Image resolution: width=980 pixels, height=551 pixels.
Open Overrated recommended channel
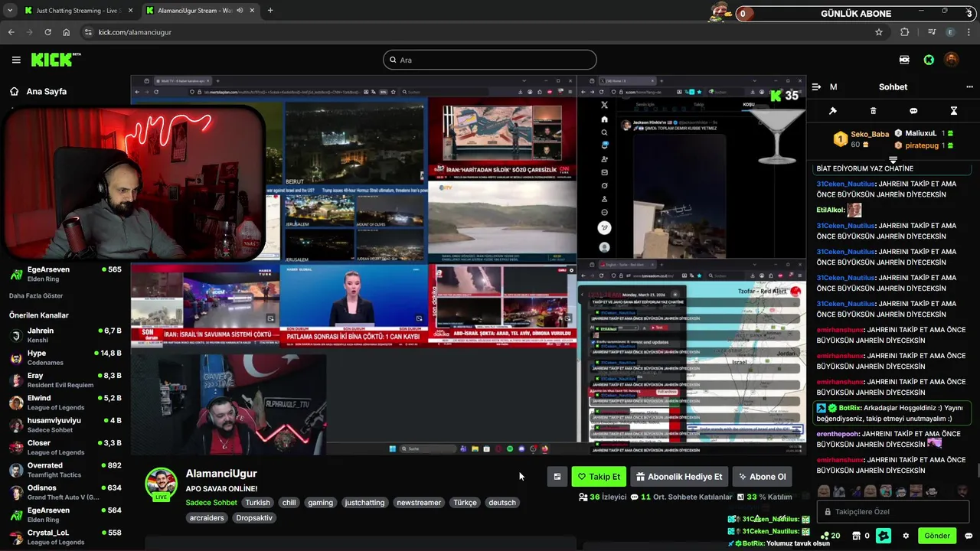pos(65,470)
